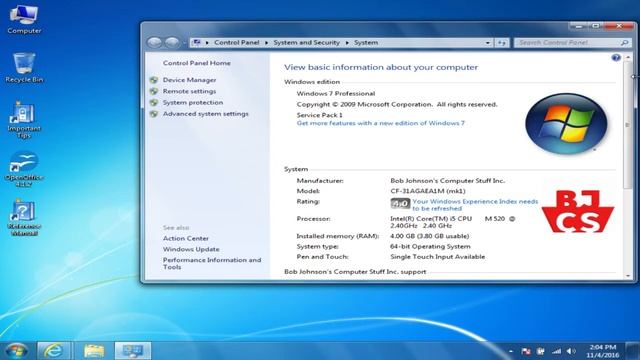
Task: Open Control Panel Home
Action: (x=197, y=63)
